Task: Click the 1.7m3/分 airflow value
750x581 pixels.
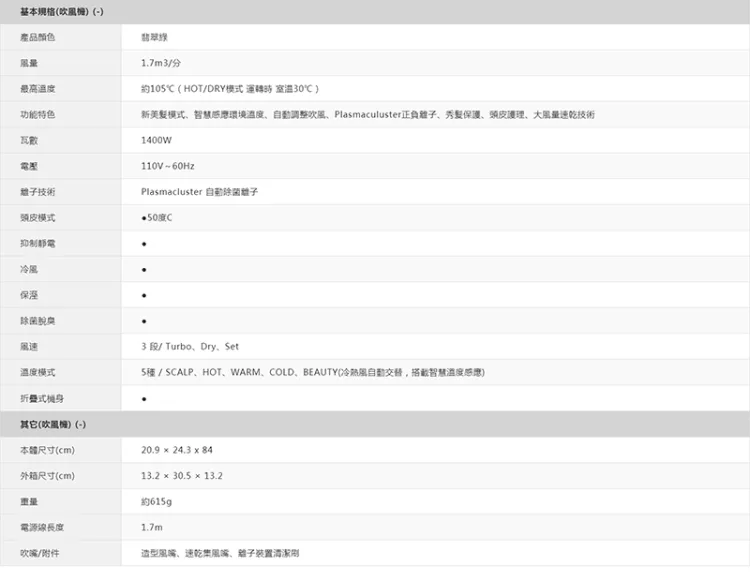Action: tap(162, 63)
